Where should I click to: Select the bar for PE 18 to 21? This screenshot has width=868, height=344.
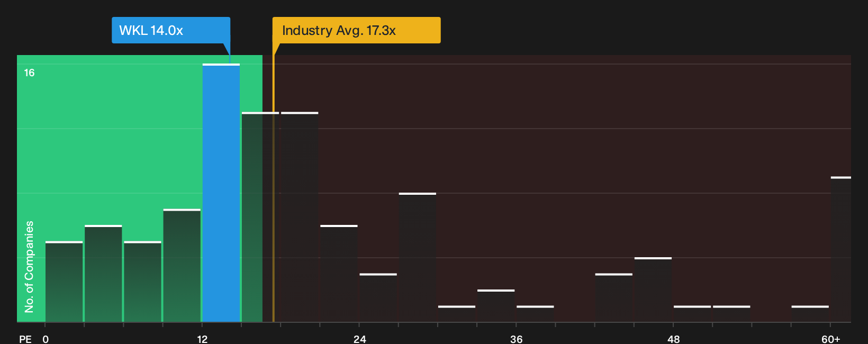300,217
